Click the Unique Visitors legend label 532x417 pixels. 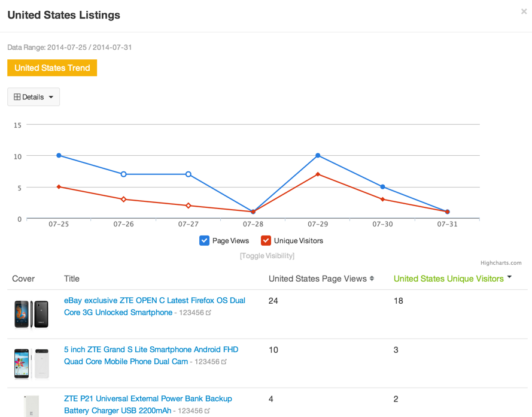click(299, 241)
